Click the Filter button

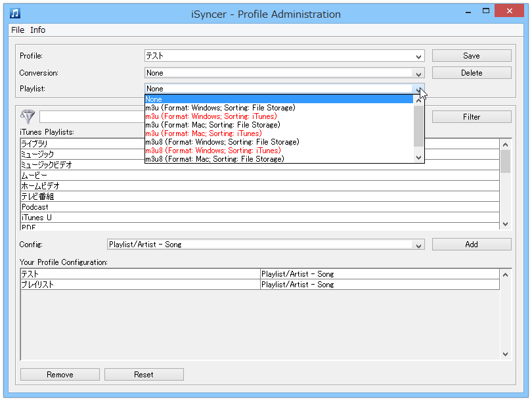(x=472, y=117)
